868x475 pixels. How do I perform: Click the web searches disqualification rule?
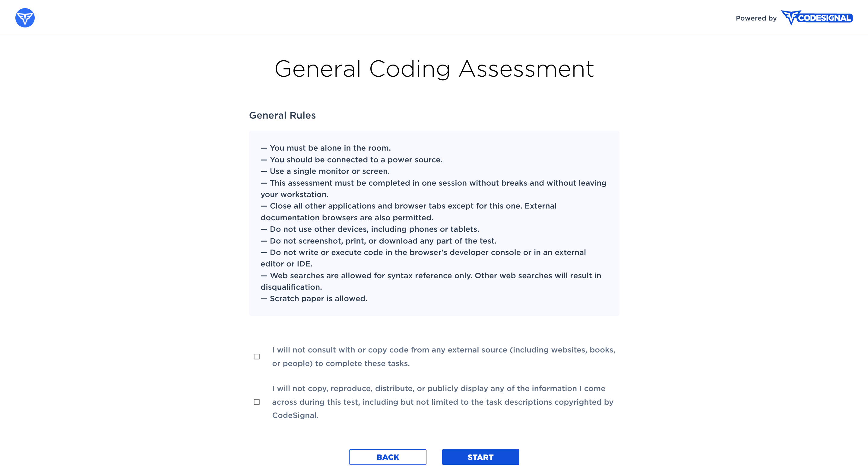(x=431, y=281)
